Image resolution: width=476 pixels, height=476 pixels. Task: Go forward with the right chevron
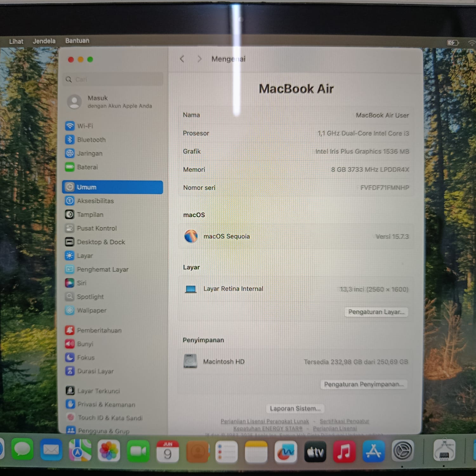(x=199, y=59)
